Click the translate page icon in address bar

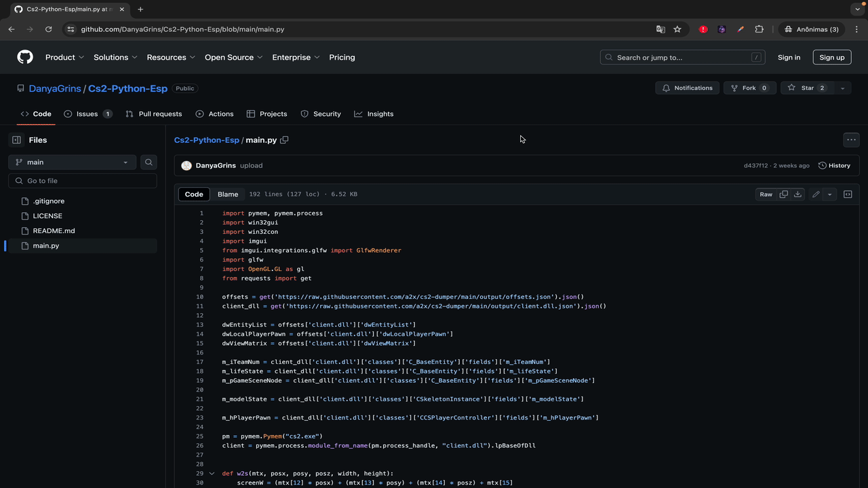pyautogui.click(x=660, y=29)
